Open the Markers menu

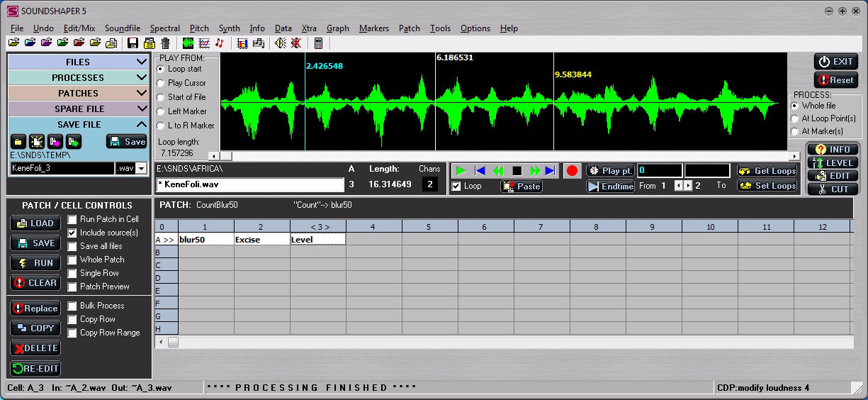coord(373,28)
